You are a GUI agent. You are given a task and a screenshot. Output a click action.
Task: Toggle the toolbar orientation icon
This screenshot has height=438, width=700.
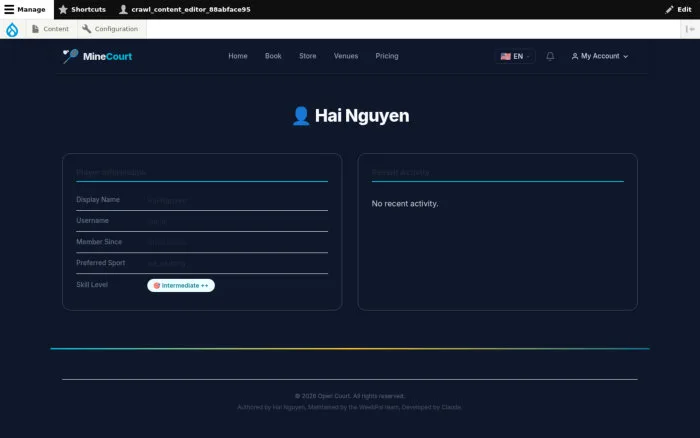pos(690,29)
